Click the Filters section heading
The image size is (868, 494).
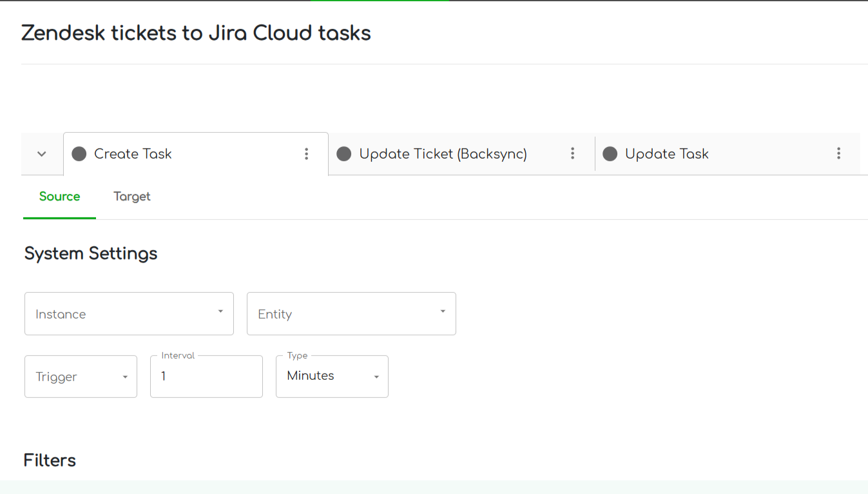click(50, 460)
